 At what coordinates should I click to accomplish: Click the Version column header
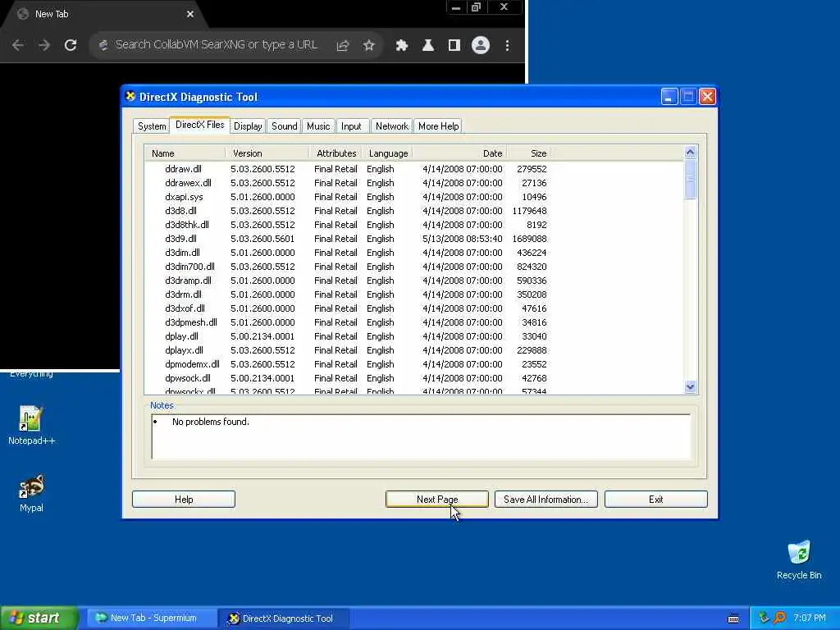coord(267,153)
